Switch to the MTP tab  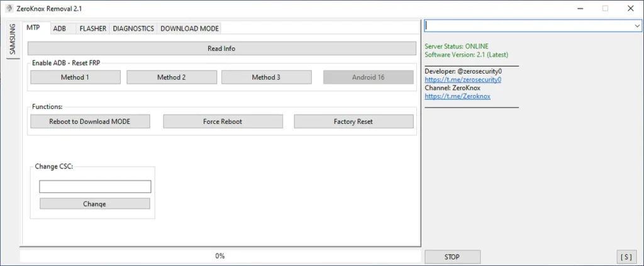33,28
